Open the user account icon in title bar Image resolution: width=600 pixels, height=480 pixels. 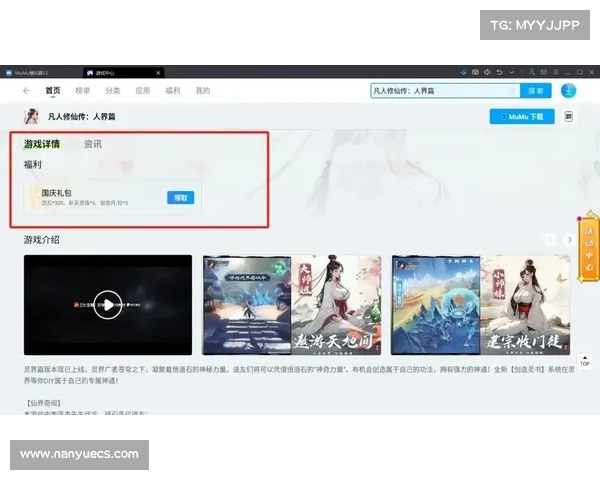pos(532,72)
